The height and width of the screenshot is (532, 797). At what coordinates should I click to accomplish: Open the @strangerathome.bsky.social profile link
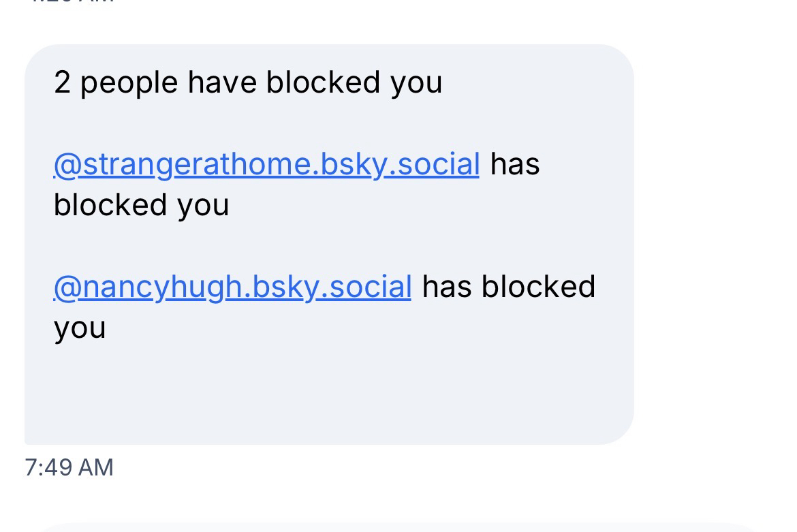pyautogui.click(x=266, y=164)
